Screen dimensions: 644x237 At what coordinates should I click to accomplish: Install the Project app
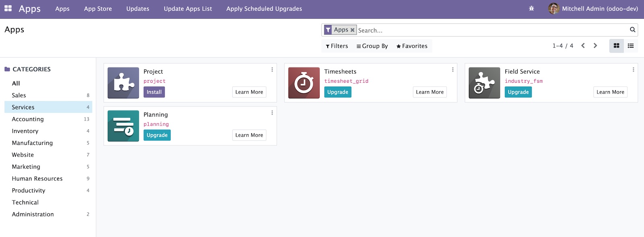[x=154, y=92]
